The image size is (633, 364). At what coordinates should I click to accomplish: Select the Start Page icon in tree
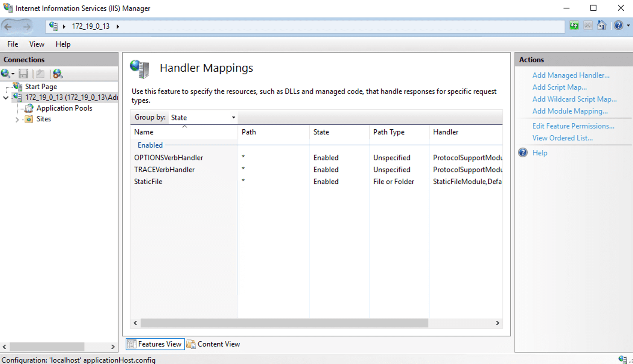tap(18, 87)
